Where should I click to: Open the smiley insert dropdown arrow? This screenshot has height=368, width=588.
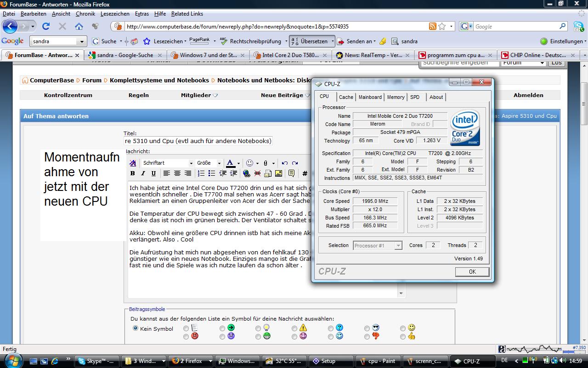click(x=257, y=163)
